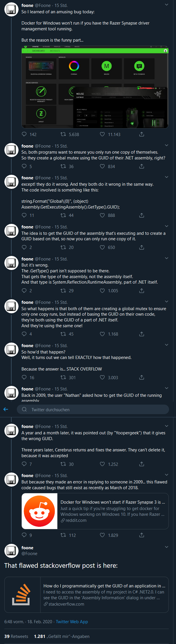Viewport: 176px width, 644px height.
Task: View the 39 Retweets list
Action: click(16, 636)
